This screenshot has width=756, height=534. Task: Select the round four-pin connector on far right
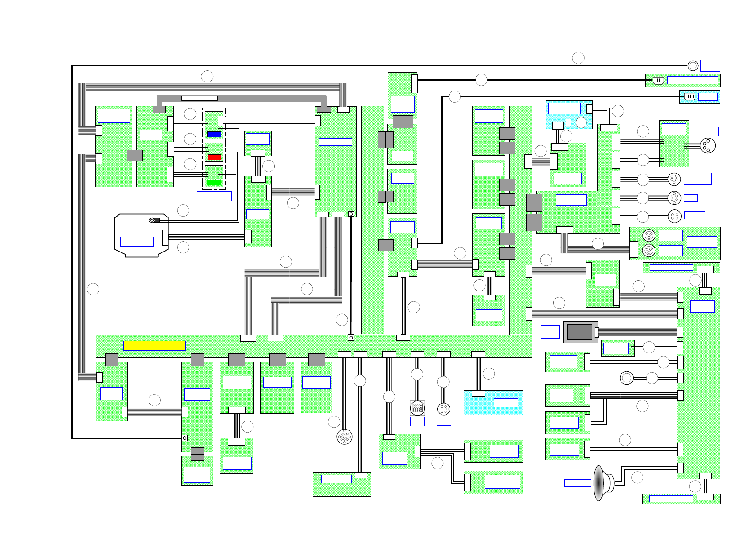click(708, 146)
